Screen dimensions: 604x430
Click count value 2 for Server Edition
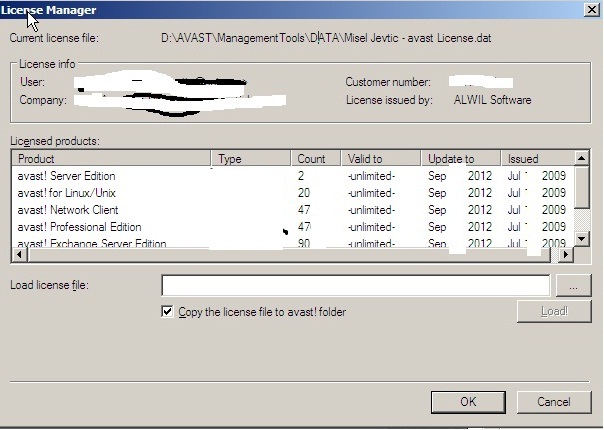click(301, 176)
